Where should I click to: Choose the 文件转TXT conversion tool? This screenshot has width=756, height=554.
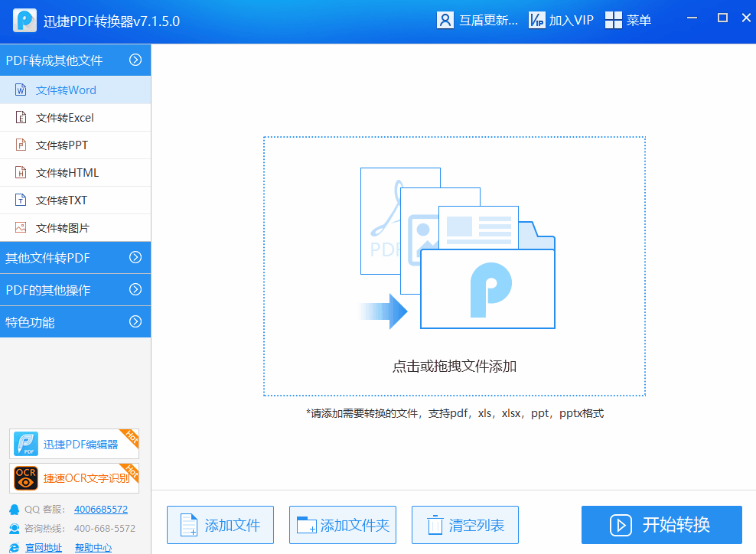coord(65,200)
